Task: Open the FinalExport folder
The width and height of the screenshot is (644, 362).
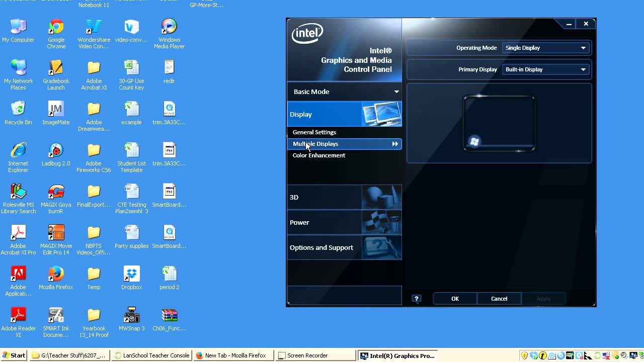Action: click(x=94, y=196)
